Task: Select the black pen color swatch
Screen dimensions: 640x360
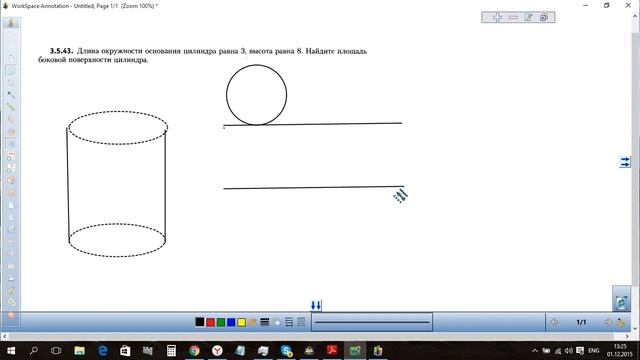Action: [x=200, y=322]
